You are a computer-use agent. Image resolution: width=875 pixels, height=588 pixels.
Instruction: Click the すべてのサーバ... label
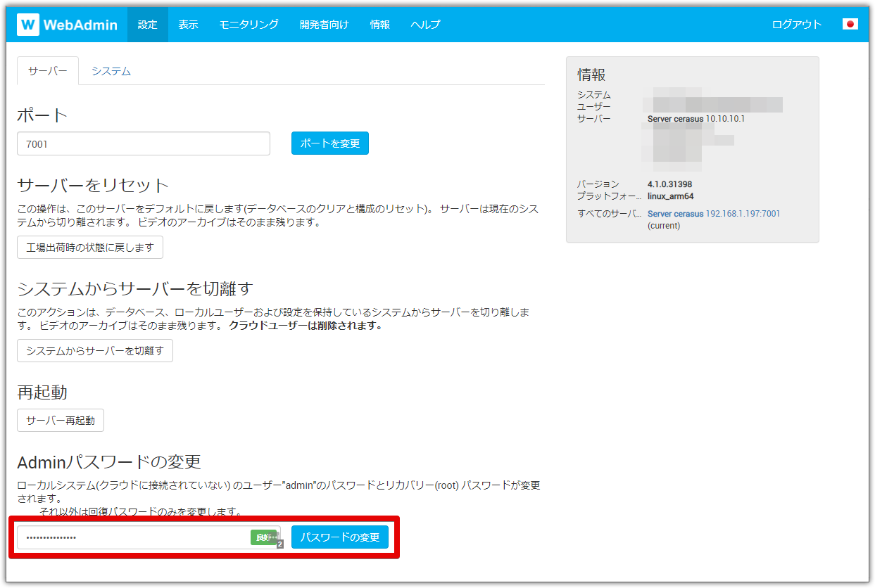(610, 214)
